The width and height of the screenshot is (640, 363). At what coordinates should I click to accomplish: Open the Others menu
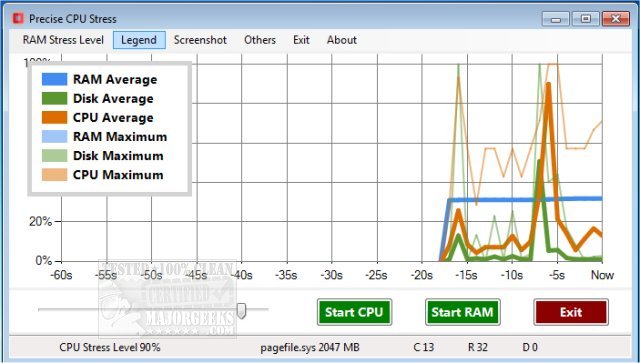coord(260,40)
